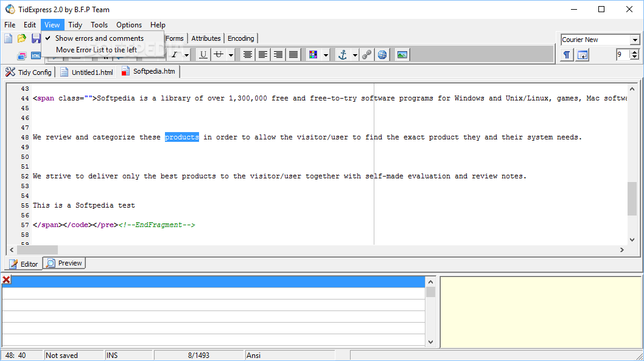
Task: Click the Save floppy disk icon
Action: (x=36, y=38)
